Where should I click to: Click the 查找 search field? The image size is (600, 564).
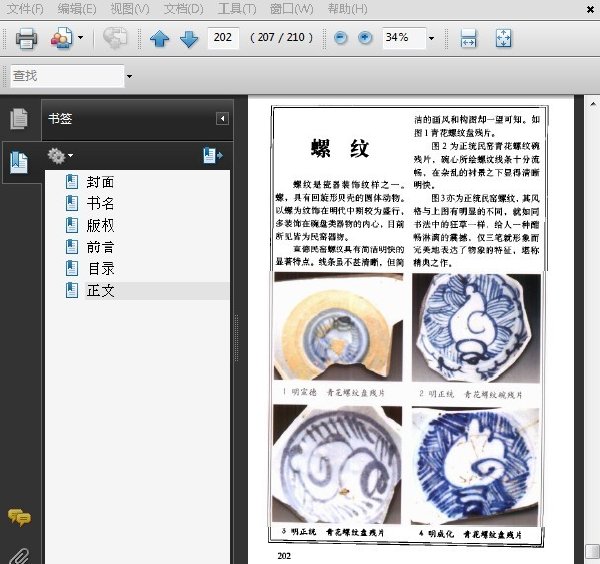(67, 76)
